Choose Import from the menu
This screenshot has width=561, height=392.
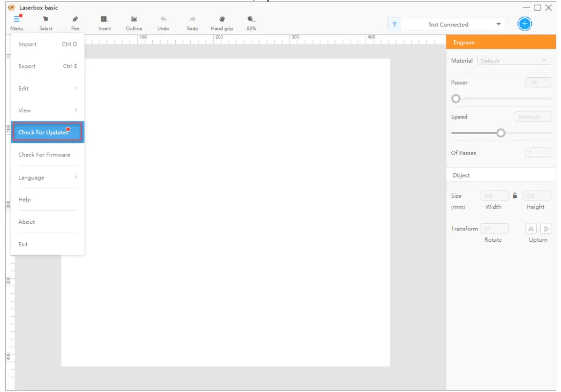tap(47, 44)
